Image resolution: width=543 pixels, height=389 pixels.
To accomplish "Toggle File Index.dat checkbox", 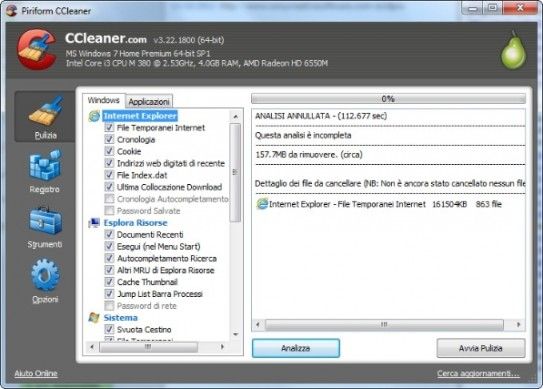I will pyautogui.click(x=109, y=175).
